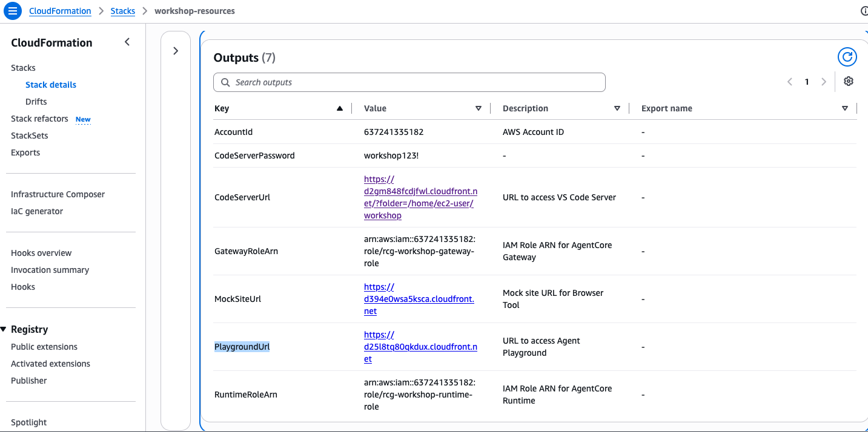Click the New badge beside Stack refactors
The image size is (868, 432).
[83, 119]
